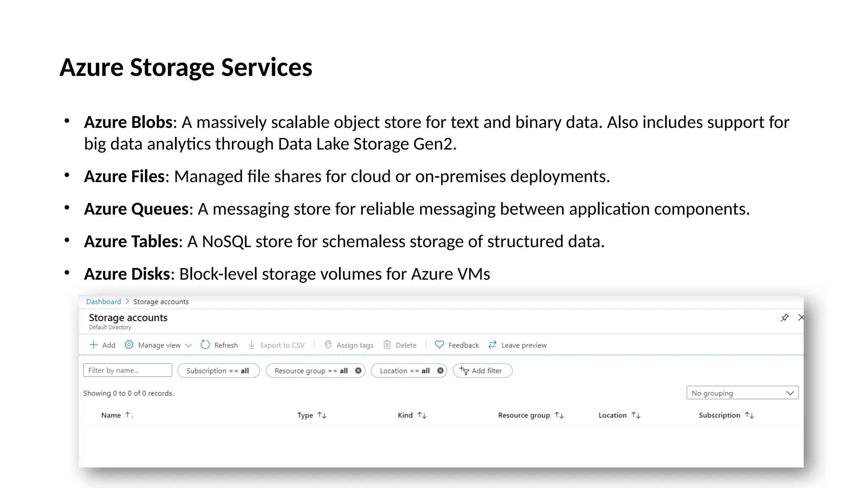Focus the Filter by name field

coord(128,370)
